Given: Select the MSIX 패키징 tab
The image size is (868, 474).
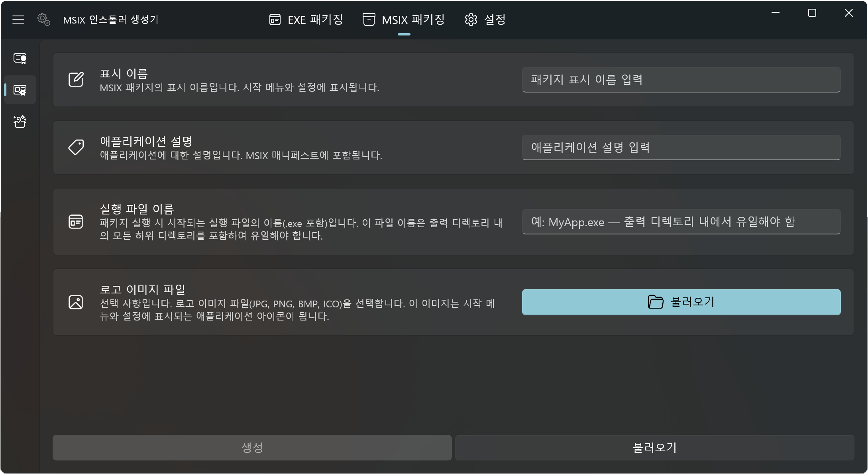Looking at the screenshot, I should (x=404, y=20).
